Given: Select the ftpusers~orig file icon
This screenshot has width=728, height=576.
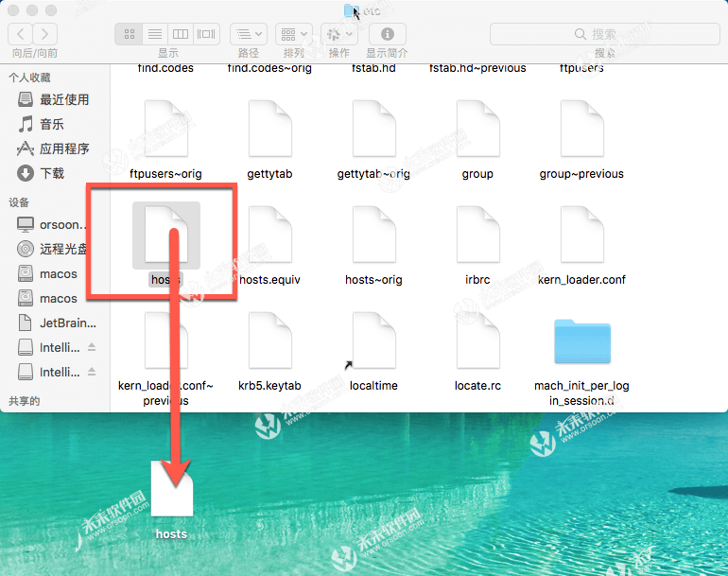Looking at the screenshot, I should (x=165, y=129).
